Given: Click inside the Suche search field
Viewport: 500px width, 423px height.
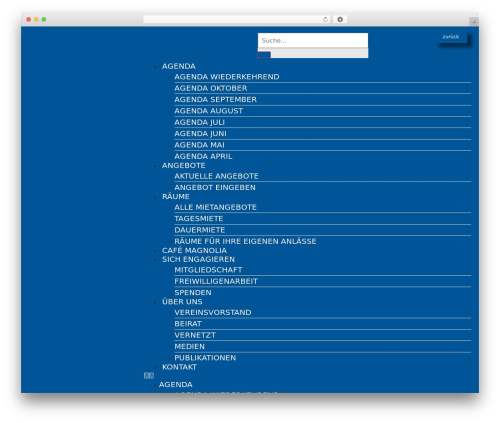Looking at the screenshot, I should tap(313, 40).
